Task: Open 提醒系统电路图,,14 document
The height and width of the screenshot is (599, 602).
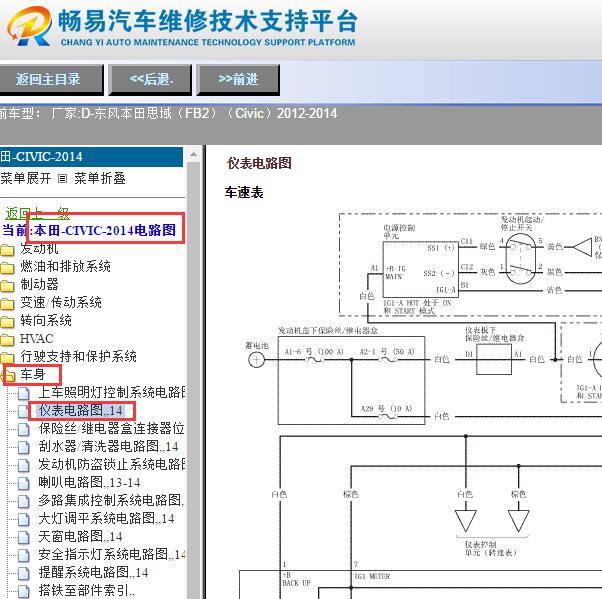Action: click(93, 573)
